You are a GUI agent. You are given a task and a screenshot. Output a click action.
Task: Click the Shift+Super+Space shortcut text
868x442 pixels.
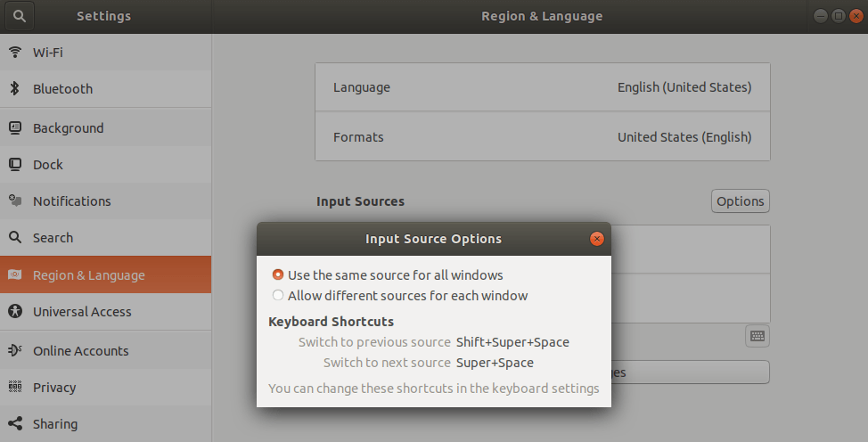point(512,342)
